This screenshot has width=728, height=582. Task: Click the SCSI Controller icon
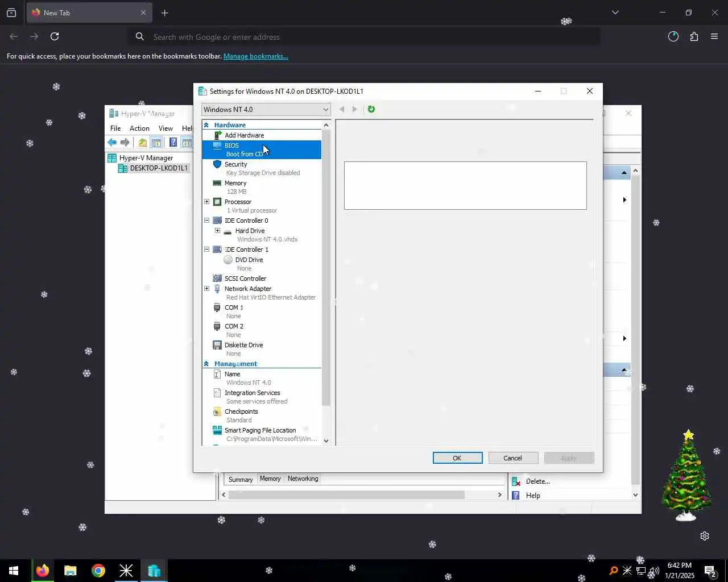[x=217, y=278]
